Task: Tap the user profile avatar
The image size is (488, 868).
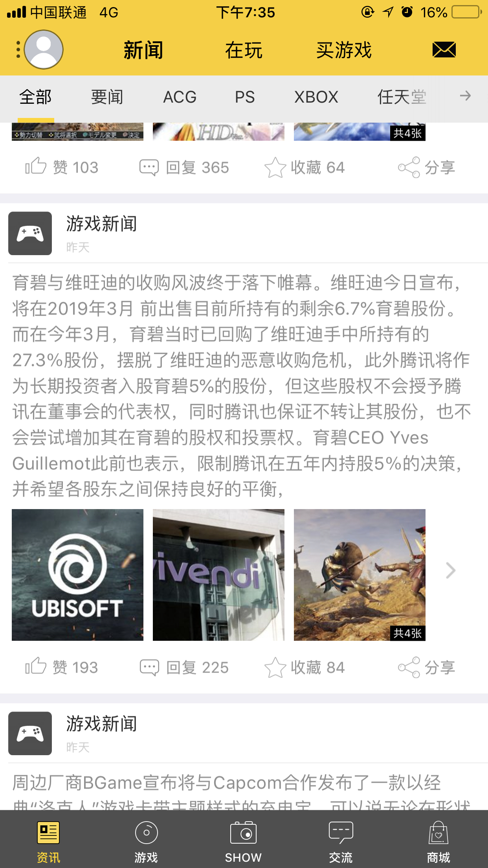Action: click(x=44, y=50)
